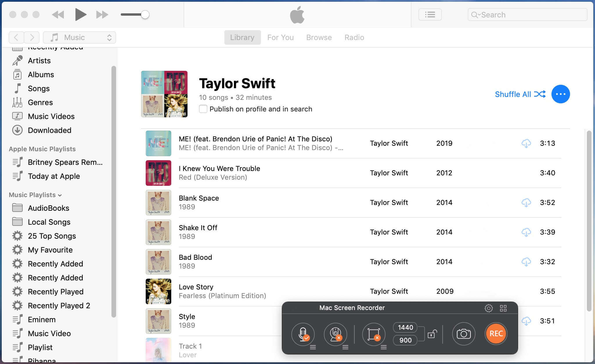
Task: Select the Radio tab
Action: [x=354, y=37]
